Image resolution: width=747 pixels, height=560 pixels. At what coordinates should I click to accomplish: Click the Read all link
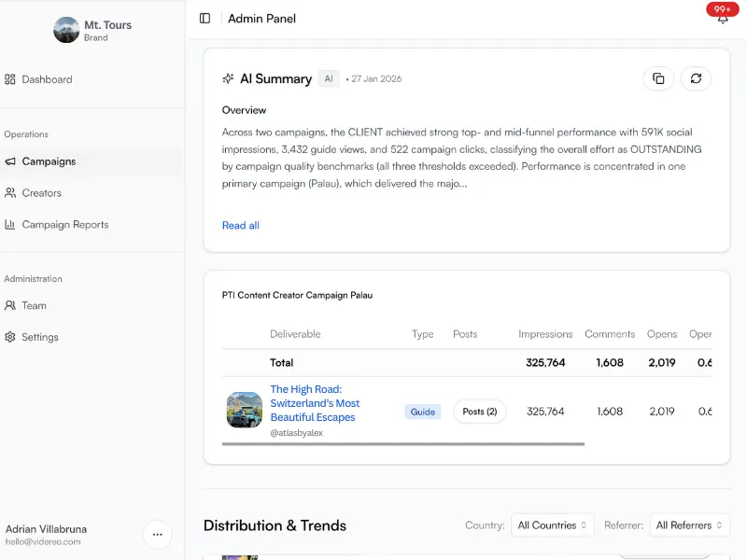240,225
